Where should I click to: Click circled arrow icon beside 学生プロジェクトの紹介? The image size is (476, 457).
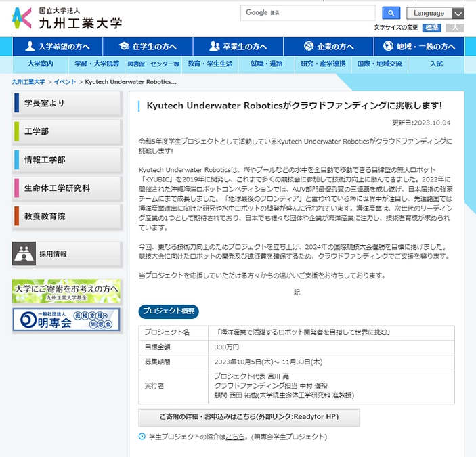pyautogui.click(x=142, y=437)
